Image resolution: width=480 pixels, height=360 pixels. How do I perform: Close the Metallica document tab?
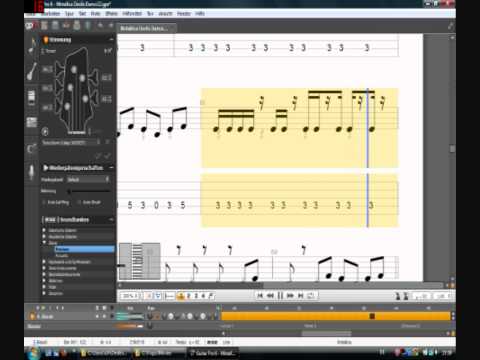click(173, 29)
